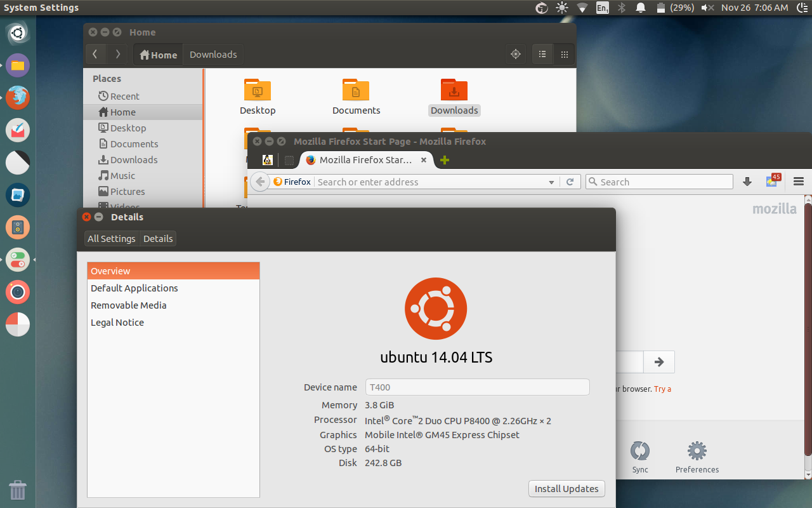The image size is (812, 508).
Task: Open a new Firefox tab with plus
Action: coord(445,160)
